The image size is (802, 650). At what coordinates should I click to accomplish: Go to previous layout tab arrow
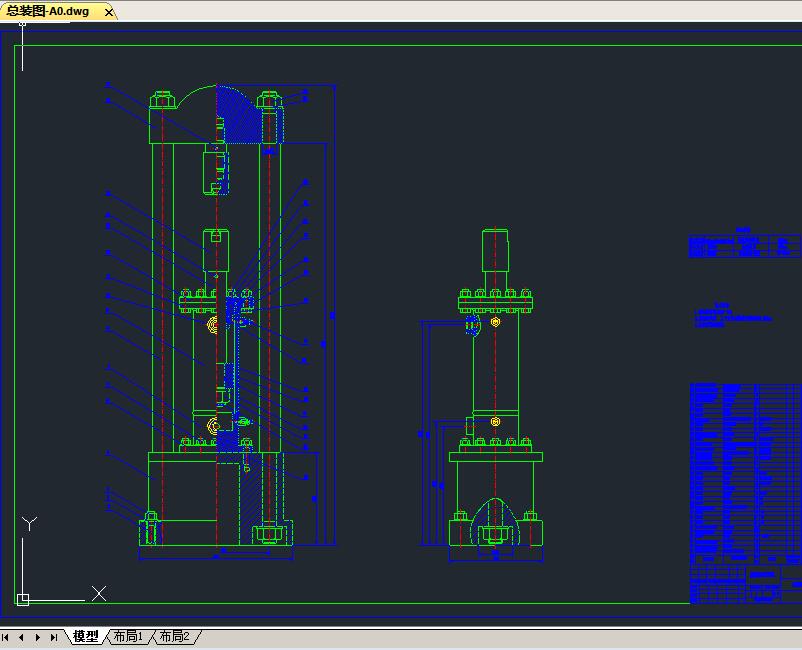pos(21,637)
